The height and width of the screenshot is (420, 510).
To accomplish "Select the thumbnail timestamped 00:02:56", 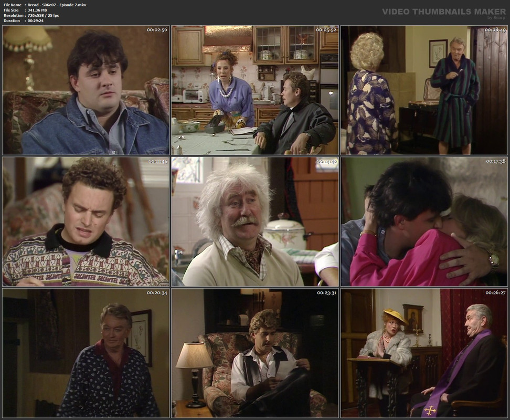I will (86, 90).
